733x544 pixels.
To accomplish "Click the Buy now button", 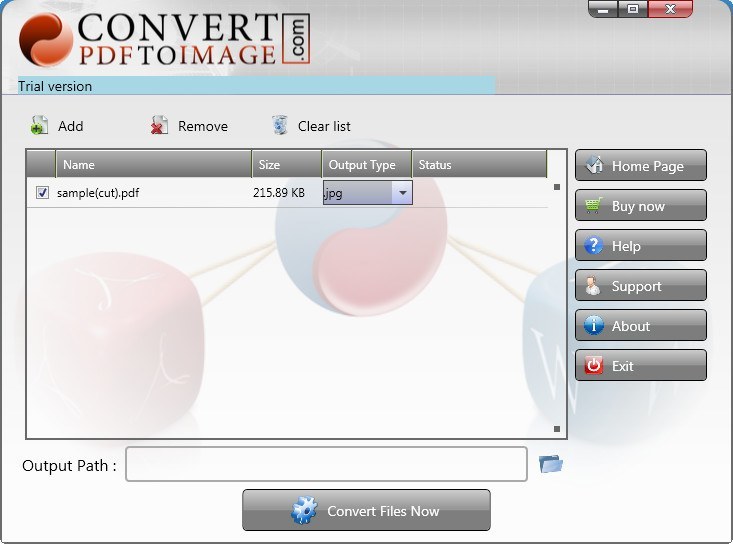I will tap(640, 205).
